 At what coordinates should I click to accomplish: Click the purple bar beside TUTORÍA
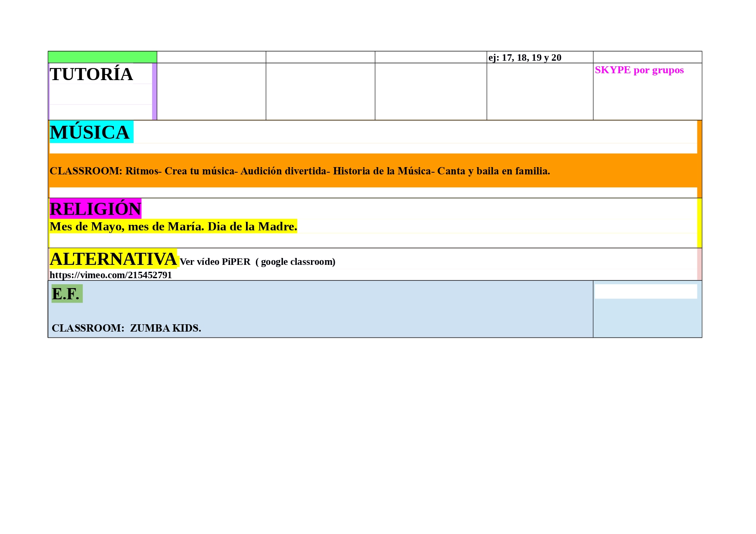point(154,91)
